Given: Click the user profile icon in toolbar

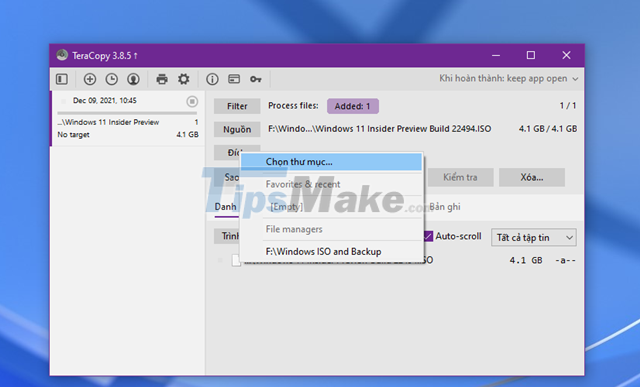Looking at the screenshot, I should click(x=133, y=79).
